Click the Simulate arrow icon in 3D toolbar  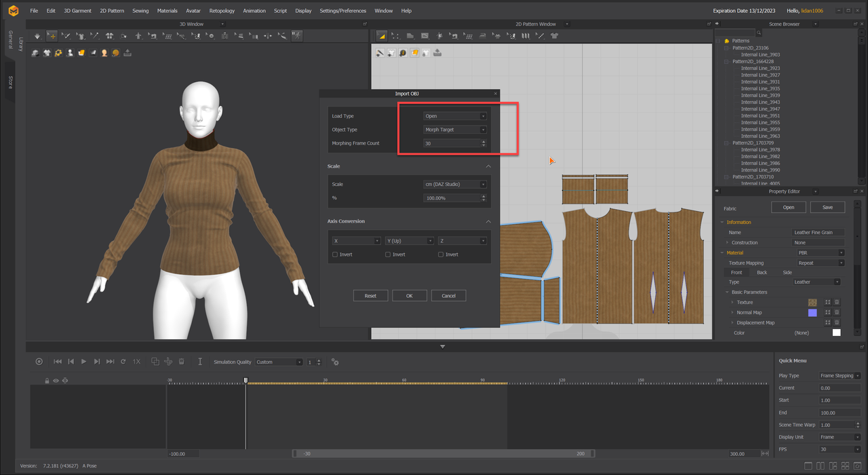(x=37, y=36)
